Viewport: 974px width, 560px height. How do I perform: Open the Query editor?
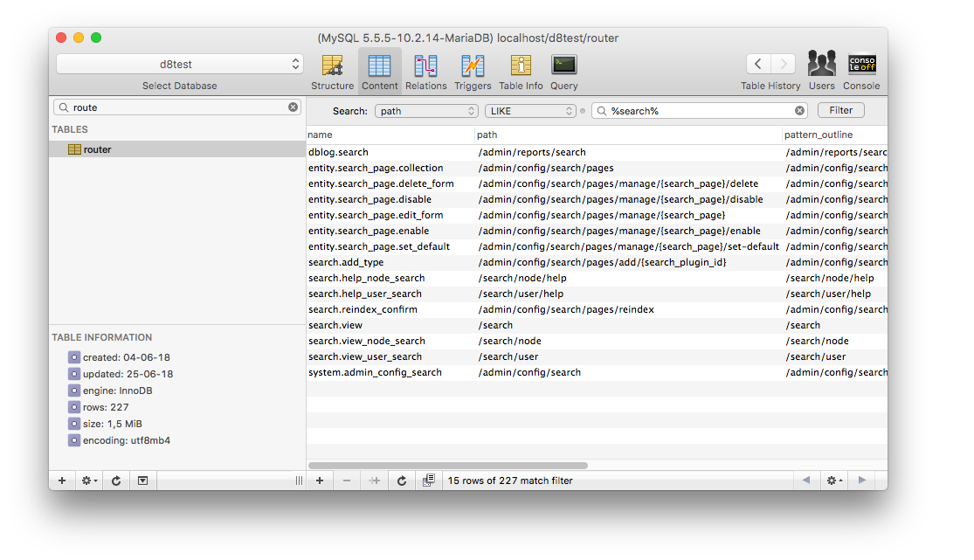563,70
